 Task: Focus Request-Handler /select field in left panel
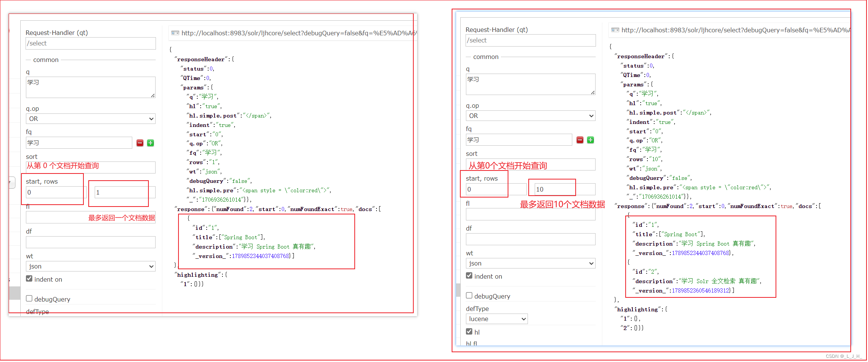point(91,44)
